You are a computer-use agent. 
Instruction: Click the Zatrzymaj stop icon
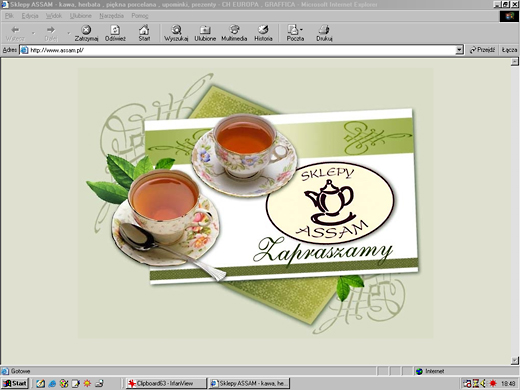86,30
